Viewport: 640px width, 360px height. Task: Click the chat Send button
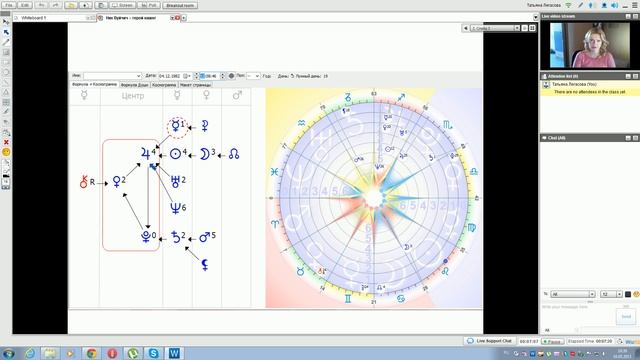pyautogui.click(x=626, y=316)
